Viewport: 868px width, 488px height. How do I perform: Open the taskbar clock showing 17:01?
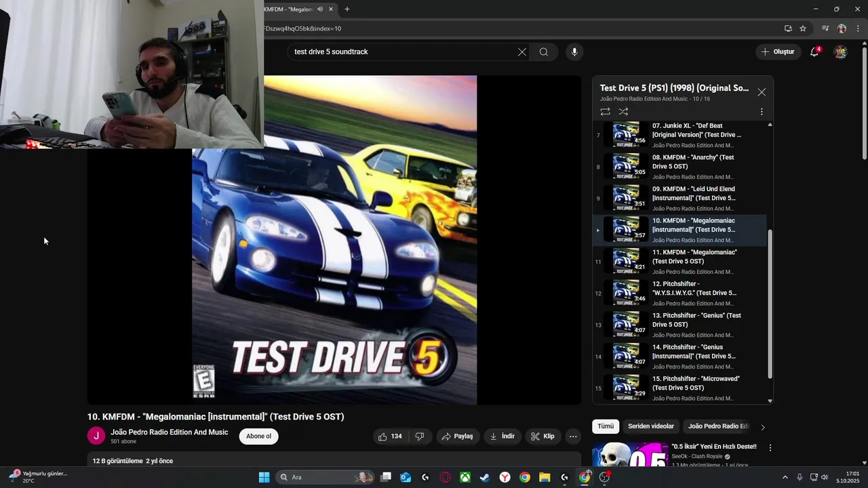tap(848, 477)
